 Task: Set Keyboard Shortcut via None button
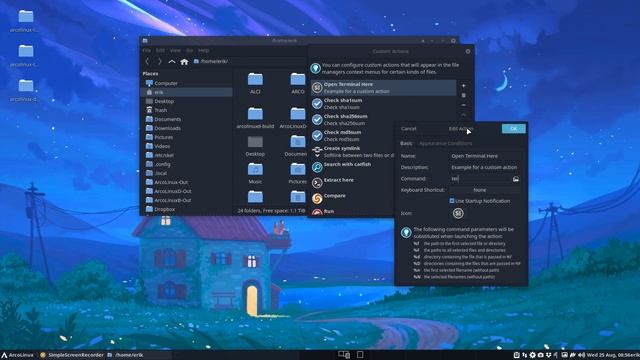485,190
